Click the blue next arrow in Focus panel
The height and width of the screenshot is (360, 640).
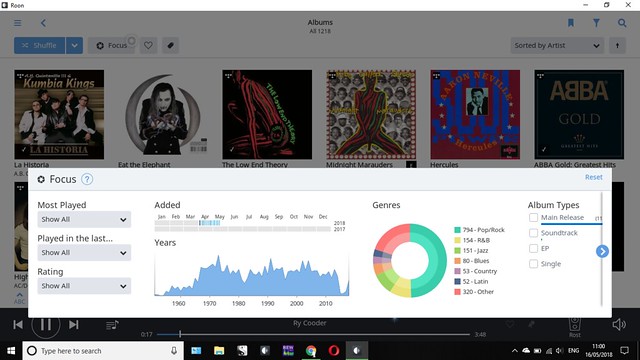(602, 251)
